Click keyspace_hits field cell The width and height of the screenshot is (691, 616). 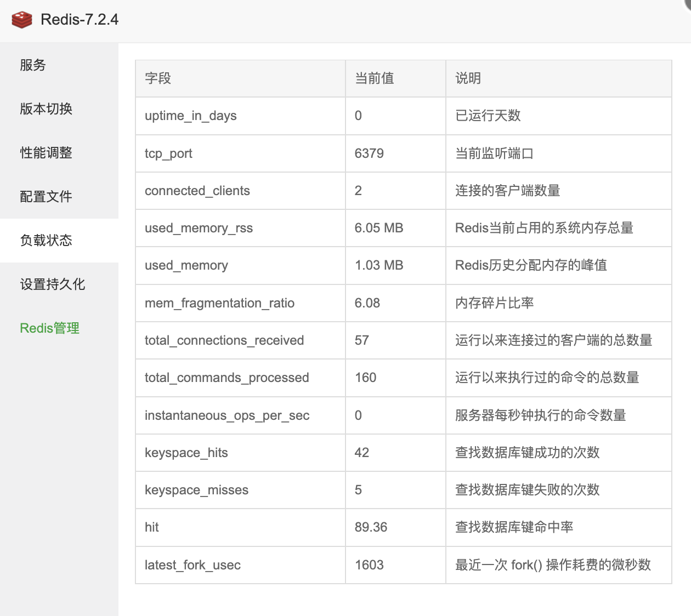pyautogui.click(x=240, y=453)
